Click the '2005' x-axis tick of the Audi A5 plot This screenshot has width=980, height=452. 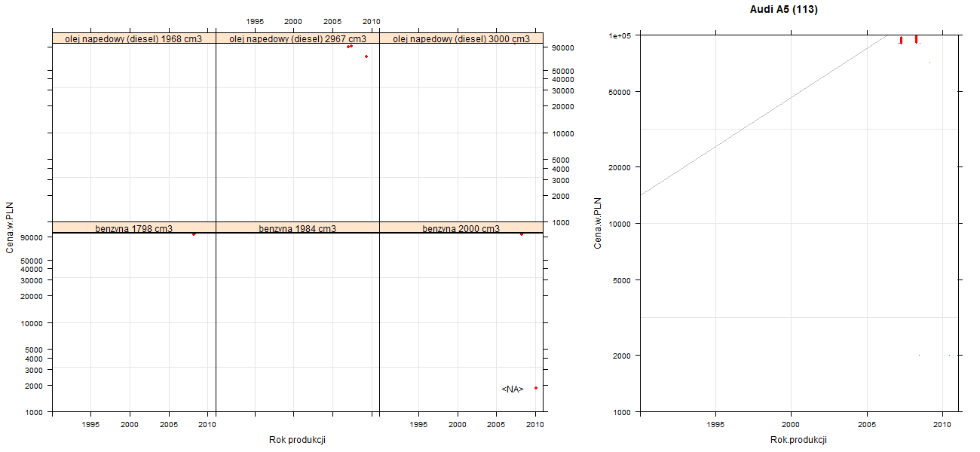[x=867, y=425]
